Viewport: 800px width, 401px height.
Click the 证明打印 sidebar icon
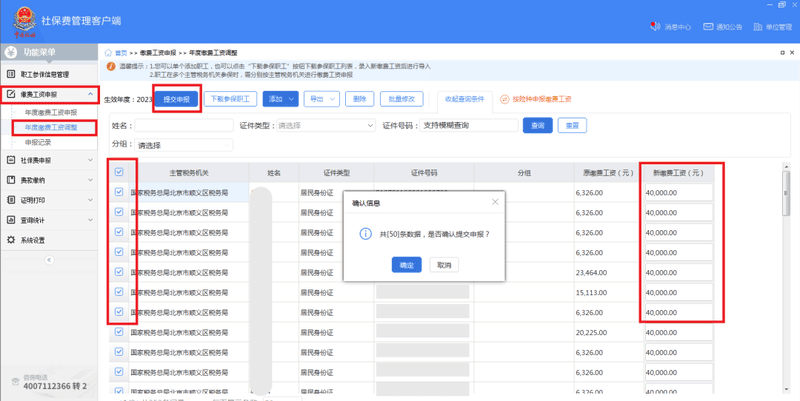click(x=11, y=200)
